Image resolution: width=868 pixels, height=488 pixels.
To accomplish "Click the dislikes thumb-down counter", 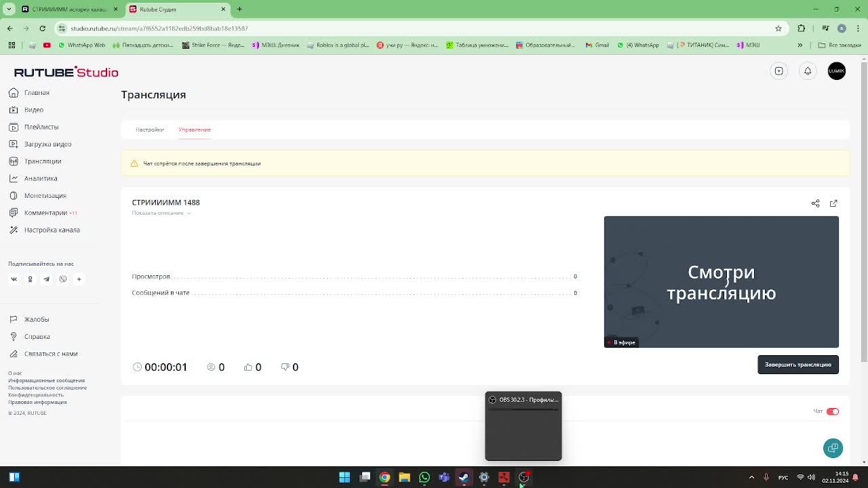I will tap(290, 367).
